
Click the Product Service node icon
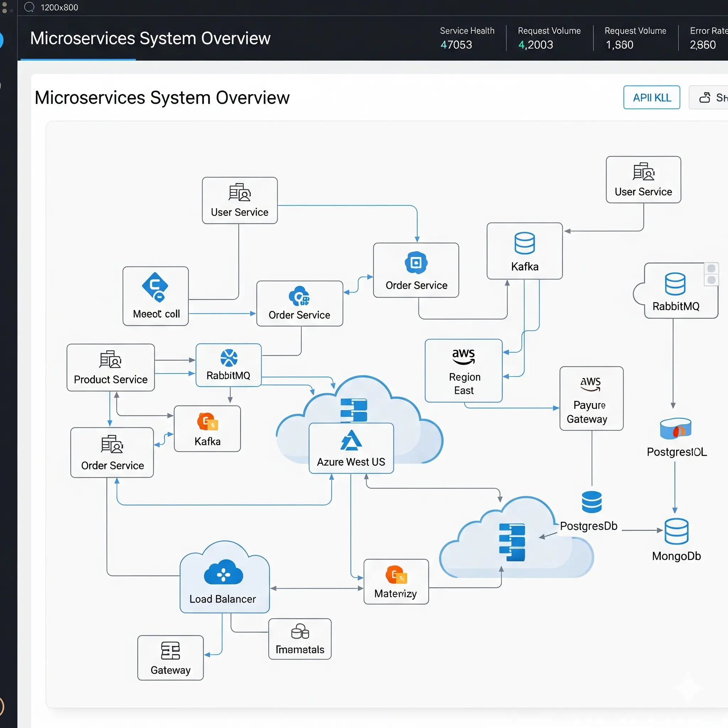pos(111,359)
